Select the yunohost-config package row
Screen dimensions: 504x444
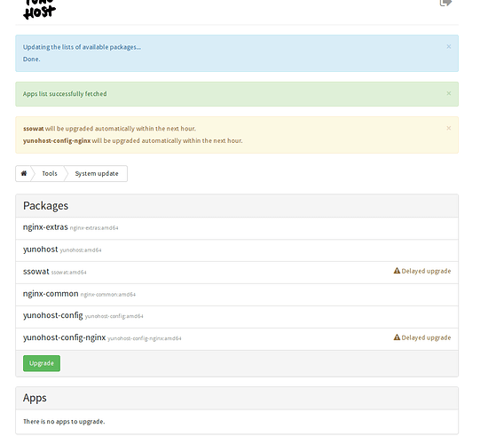[237, 317]
